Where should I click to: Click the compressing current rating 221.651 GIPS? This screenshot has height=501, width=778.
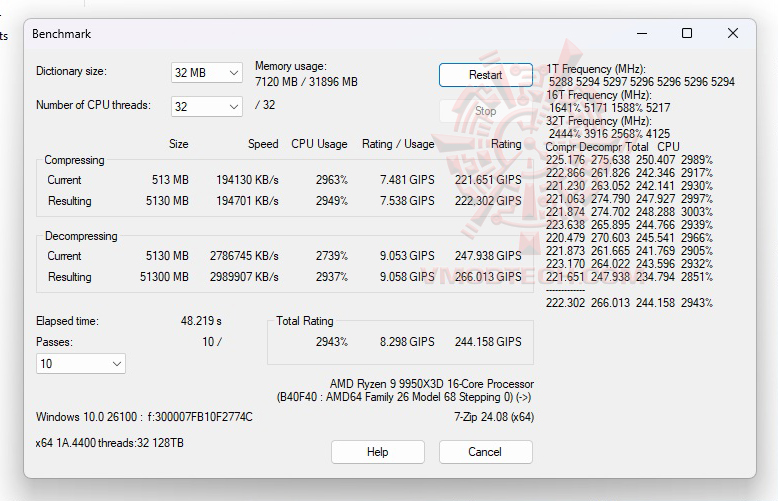pyautogui.click(x=488, y=180)
